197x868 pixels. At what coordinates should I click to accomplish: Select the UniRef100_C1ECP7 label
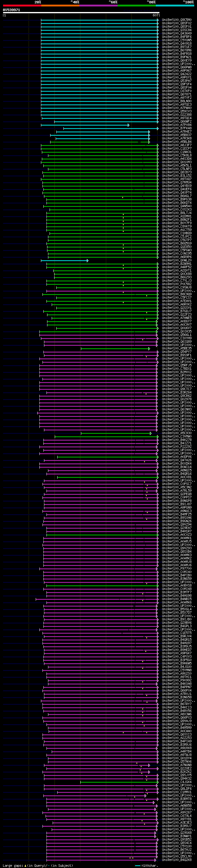point(177,149)
